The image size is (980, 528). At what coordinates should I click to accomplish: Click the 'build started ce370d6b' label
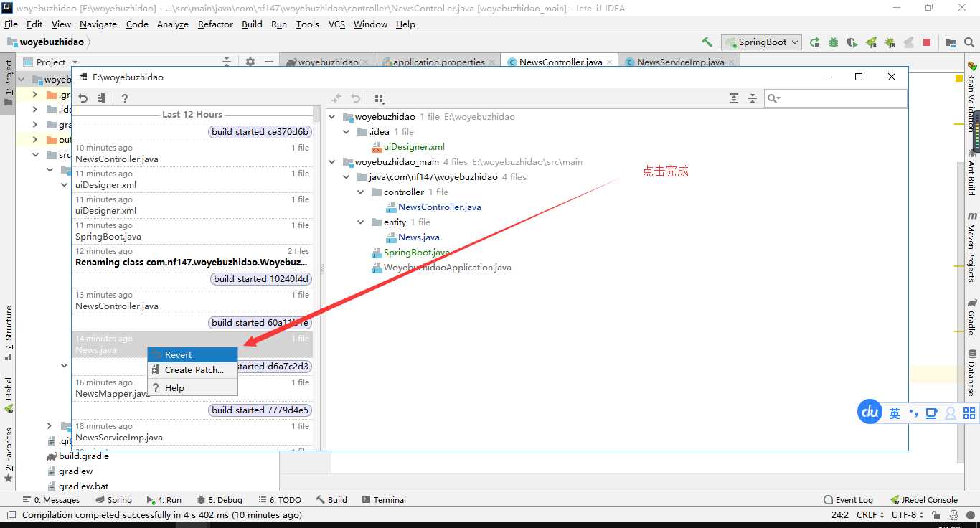(260, 132)
